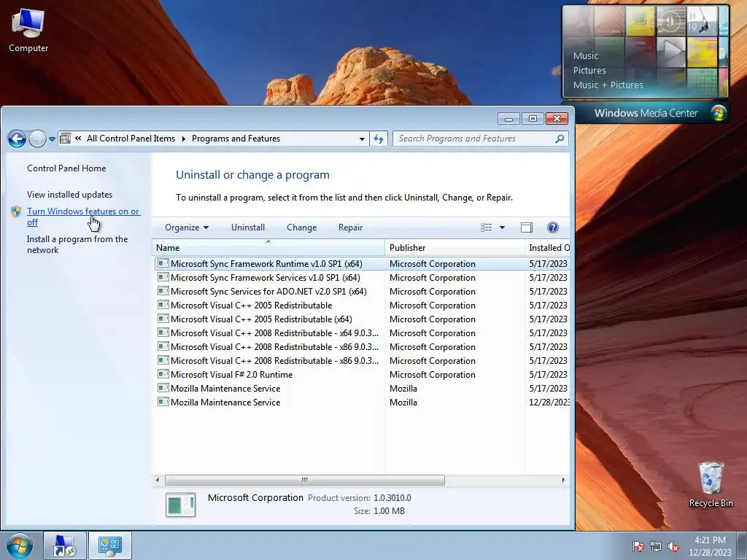Click the Uninstall toolbar button
The image size is (747, 560).
point(248,227)
